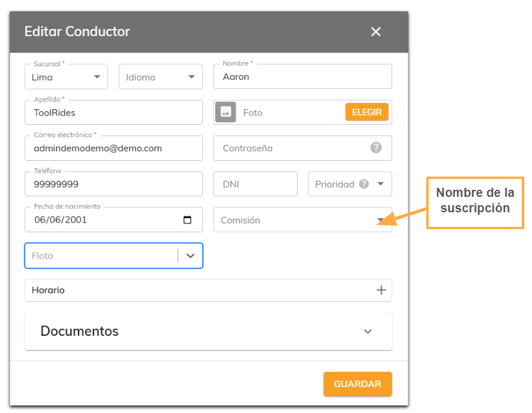
Task: Click the ELEGIR photo button
Action: point(366,112)
